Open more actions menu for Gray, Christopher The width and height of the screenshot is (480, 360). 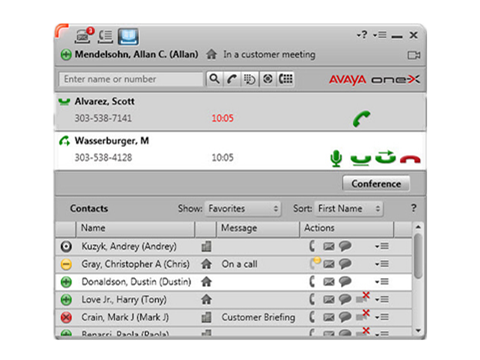(x=382, y=264)
